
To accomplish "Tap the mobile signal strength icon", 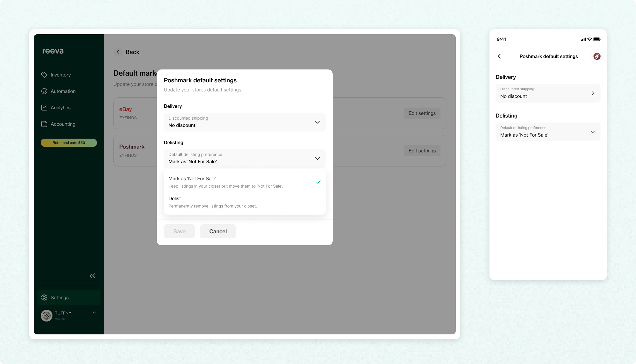I will click(x=583, y=39).
